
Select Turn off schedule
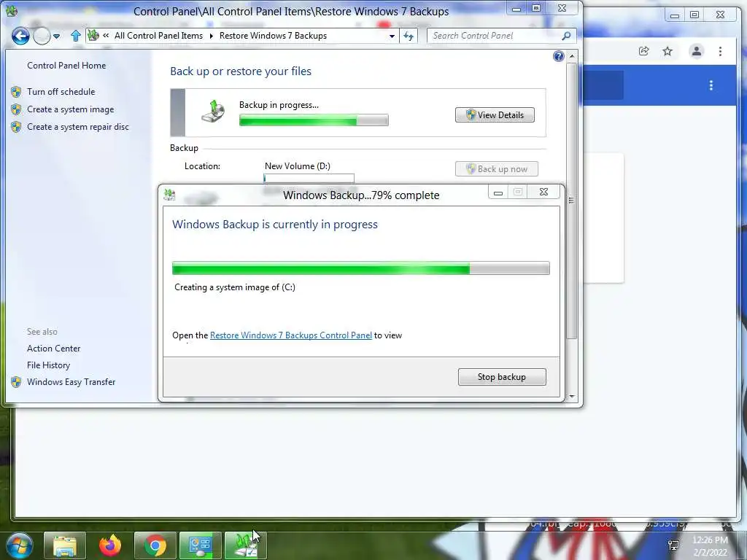click(x=61, y=92)
